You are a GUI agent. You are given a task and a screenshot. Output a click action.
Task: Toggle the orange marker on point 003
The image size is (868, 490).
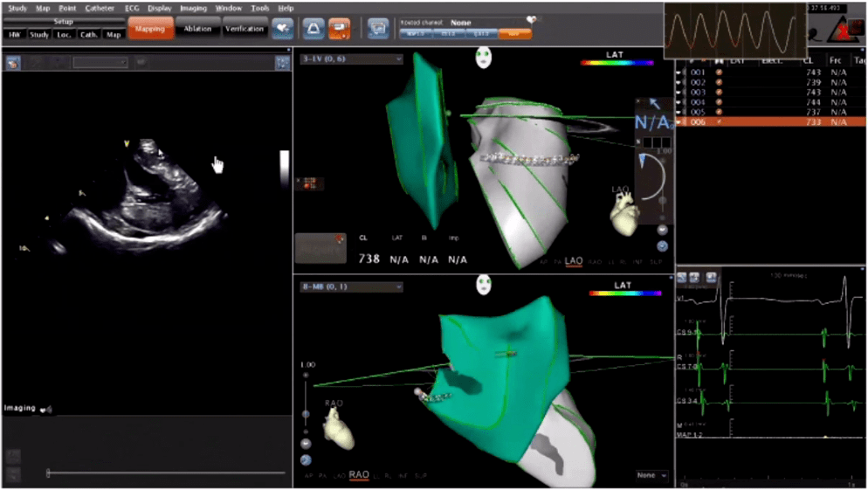719,92
